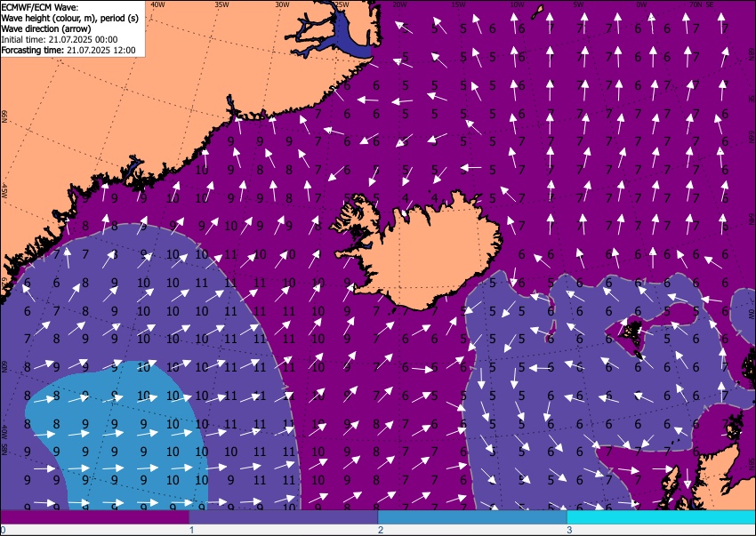Click the 'ECMWF/ECM Wave:' title text
The image size is (756, 536).
tap(40, 7)
